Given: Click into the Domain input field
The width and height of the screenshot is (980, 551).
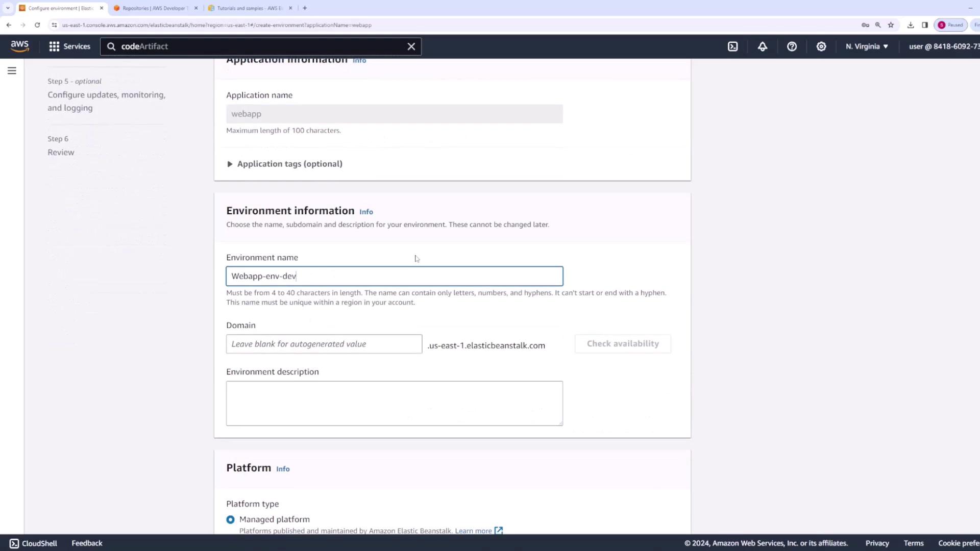Looking at the screenshot, I should tap(324, 344).
